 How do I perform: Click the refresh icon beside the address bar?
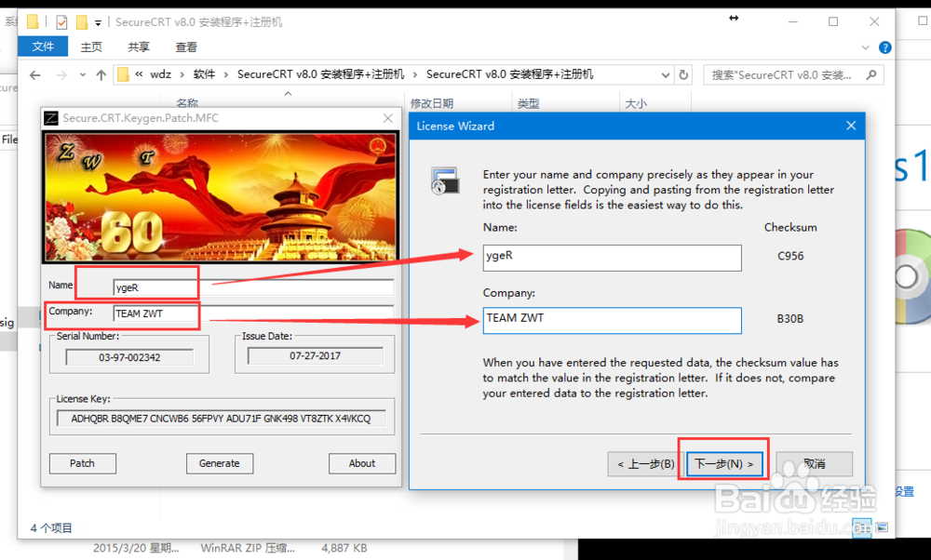pos(683,75)
